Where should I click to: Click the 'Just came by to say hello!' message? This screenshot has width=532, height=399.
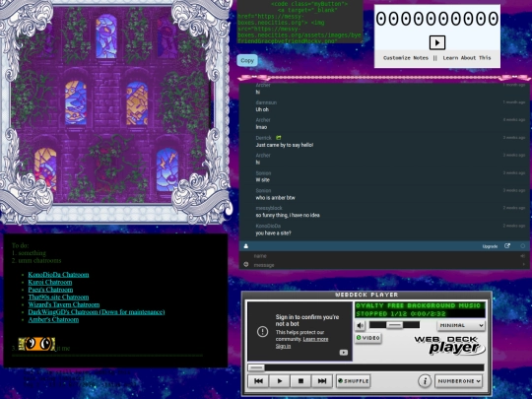[x=285, y=145]
